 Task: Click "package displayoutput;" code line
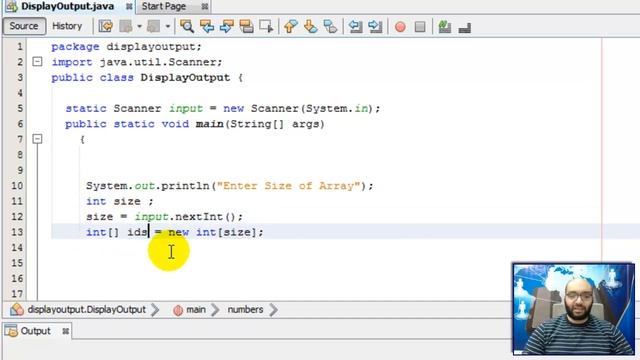(127, 47)
